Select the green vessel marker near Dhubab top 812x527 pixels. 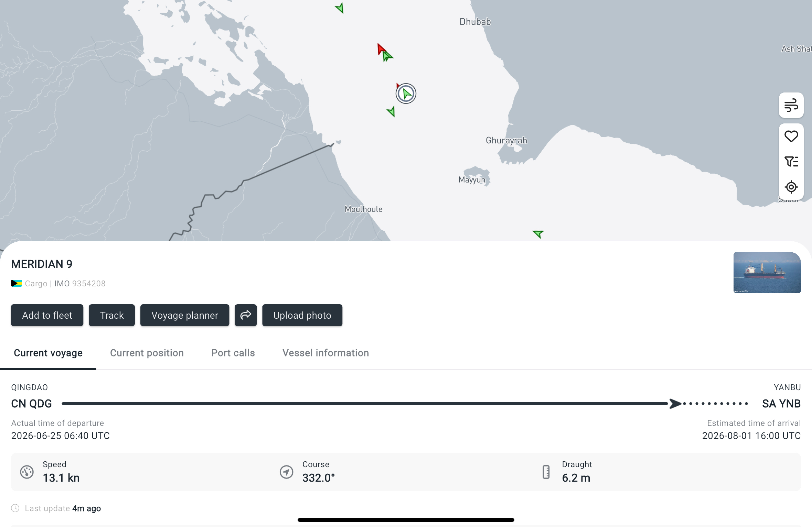340,8
